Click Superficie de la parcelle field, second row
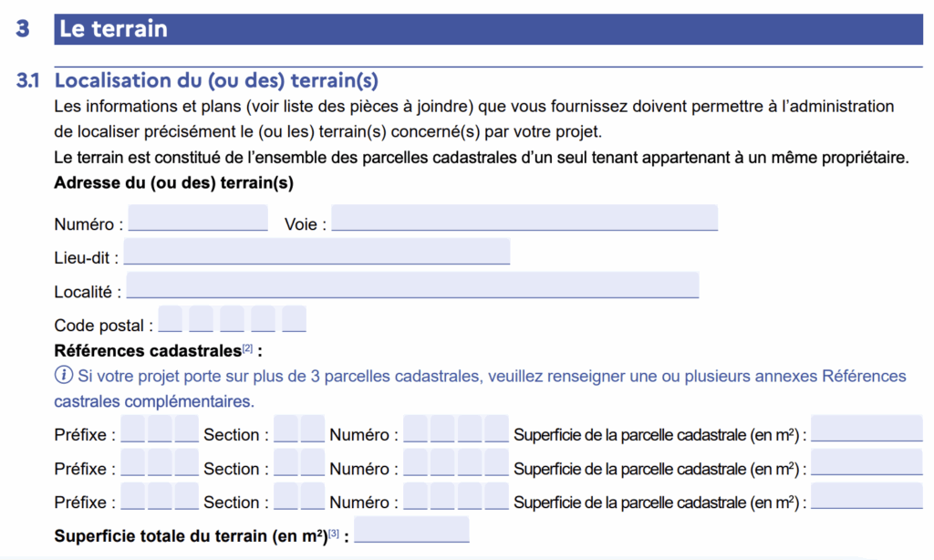 867,462
